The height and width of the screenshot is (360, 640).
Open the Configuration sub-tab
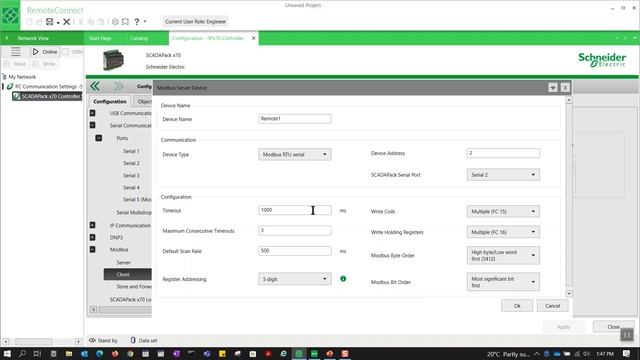[x=110, y=101]
